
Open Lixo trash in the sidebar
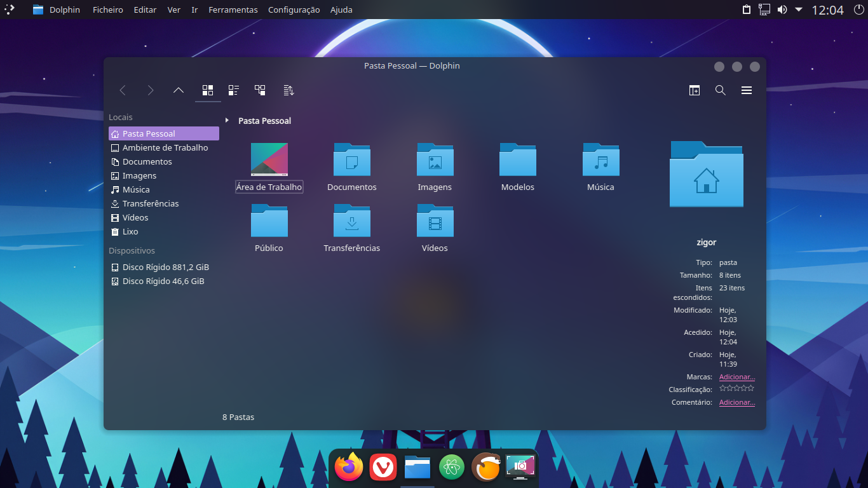(164, 231)
